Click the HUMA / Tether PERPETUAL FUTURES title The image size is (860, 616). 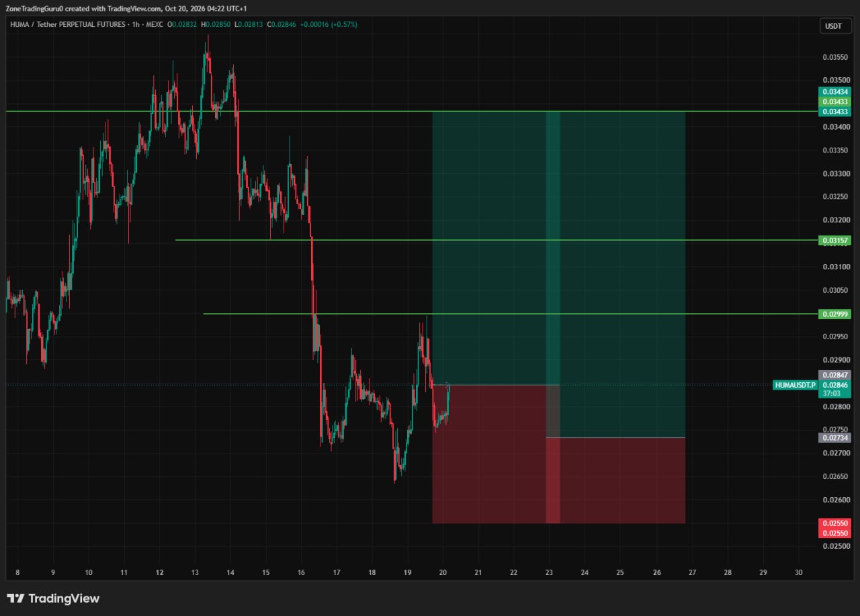[67, 24]
